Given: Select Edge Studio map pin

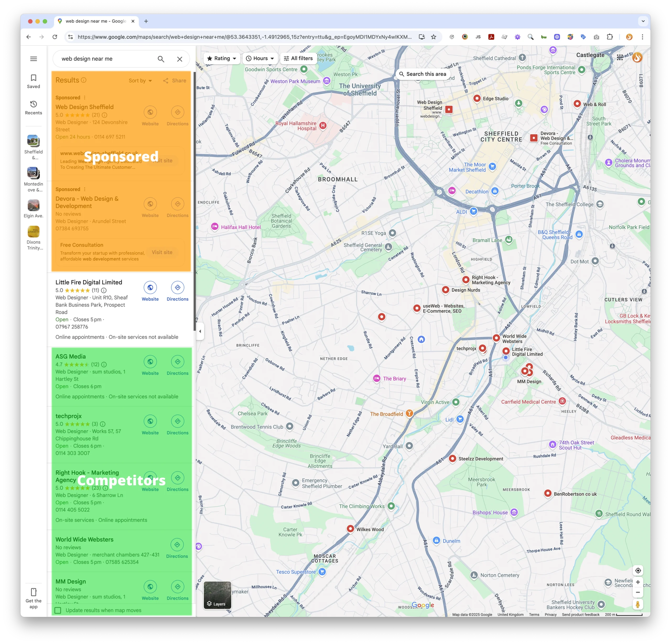Looking at the screenshot, I should (x=477, y=99).
